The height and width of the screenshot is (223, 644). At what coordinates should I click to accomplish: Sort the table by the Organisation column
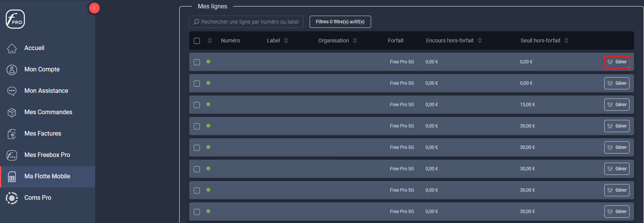click(x=355, y=40)
